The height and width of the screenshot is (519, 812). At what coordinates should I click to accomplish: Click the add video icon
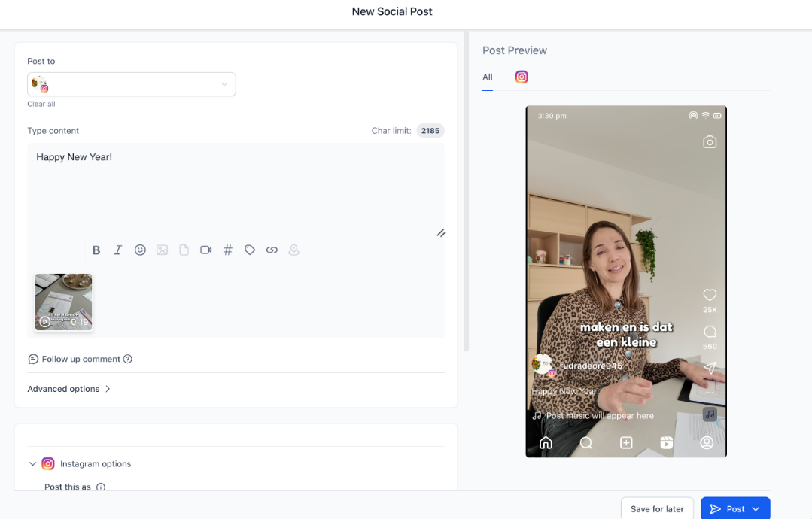[206, 250]
